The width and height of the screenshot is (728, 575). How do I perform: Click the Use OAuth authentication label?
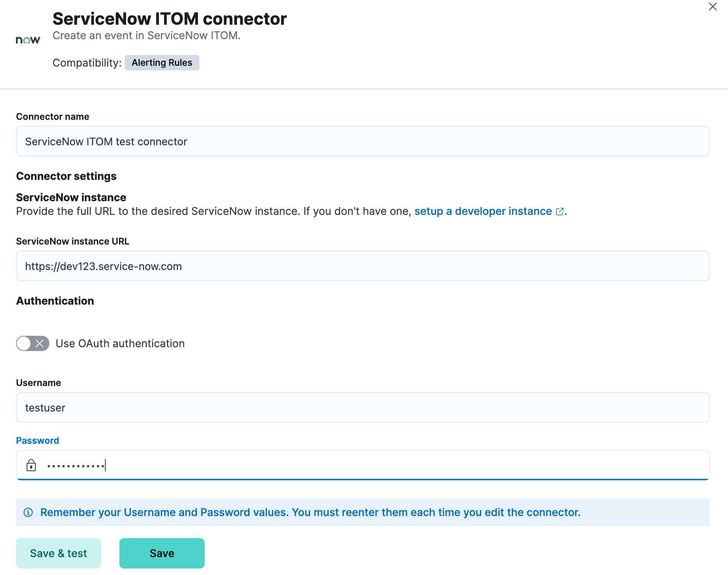click(120, 343)
